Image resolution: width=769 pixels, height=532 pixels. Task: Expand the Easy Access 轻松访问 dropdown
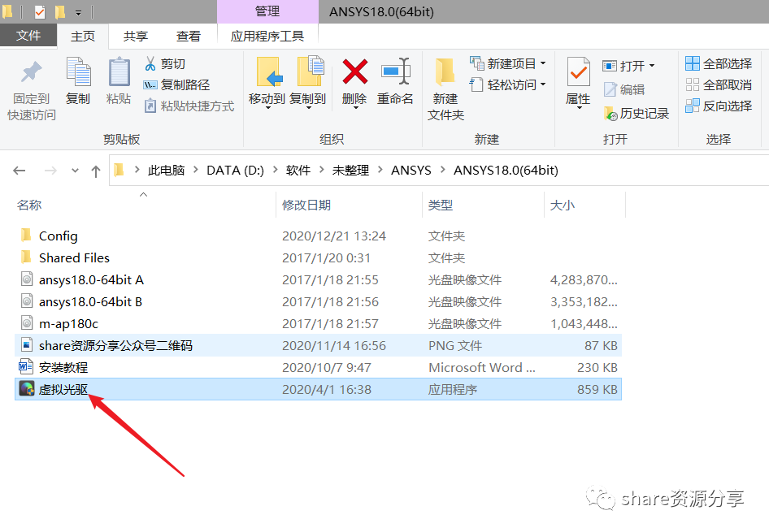pos(543,84)
